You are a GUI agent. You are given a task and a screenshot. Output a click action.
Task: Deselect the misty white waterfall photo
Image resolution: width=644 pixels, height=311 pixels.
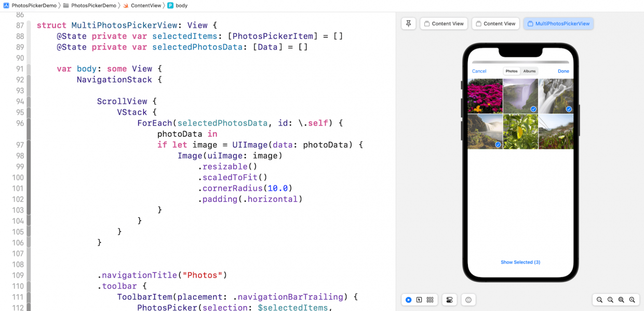coord(569,109)
